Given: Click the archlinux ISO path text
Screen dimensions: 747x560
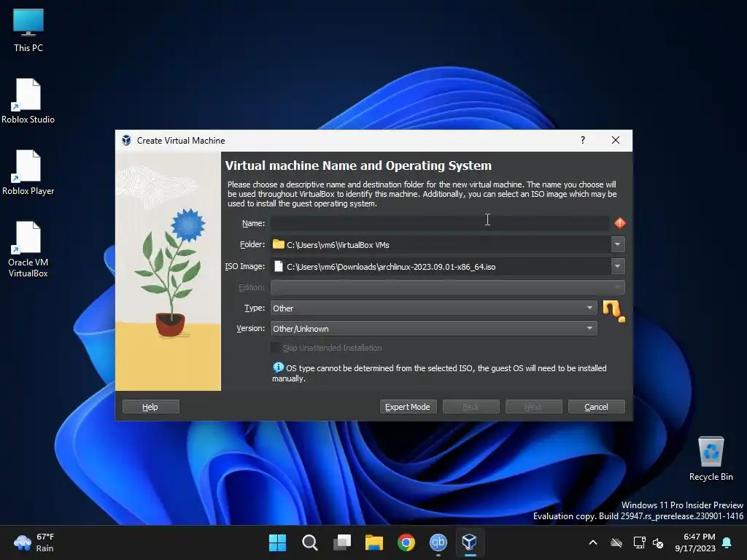Looking at the screenshot, I should point(391,267).
